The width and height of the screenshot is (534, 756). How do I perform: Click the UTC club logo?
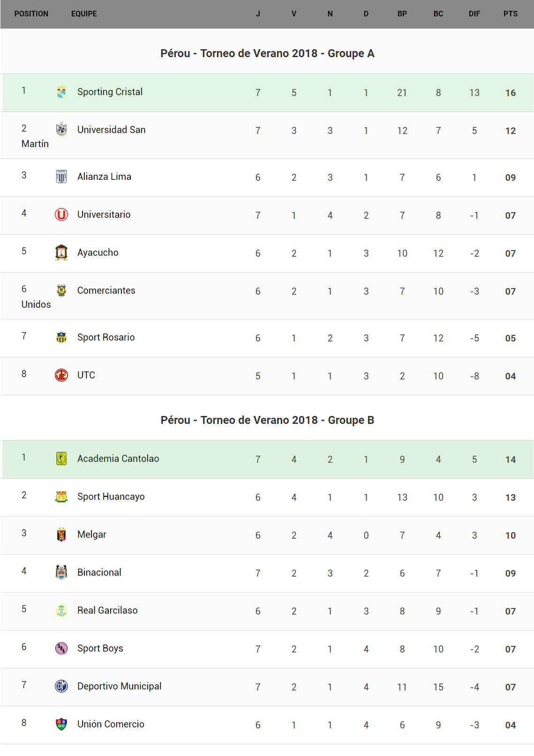[x=61, y=375]
